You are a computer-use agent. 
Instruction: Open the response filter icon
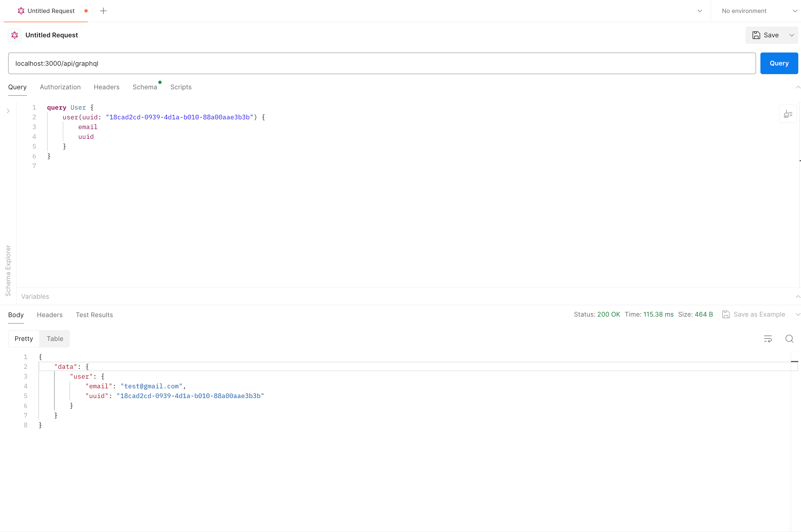[x=768, y=339]
